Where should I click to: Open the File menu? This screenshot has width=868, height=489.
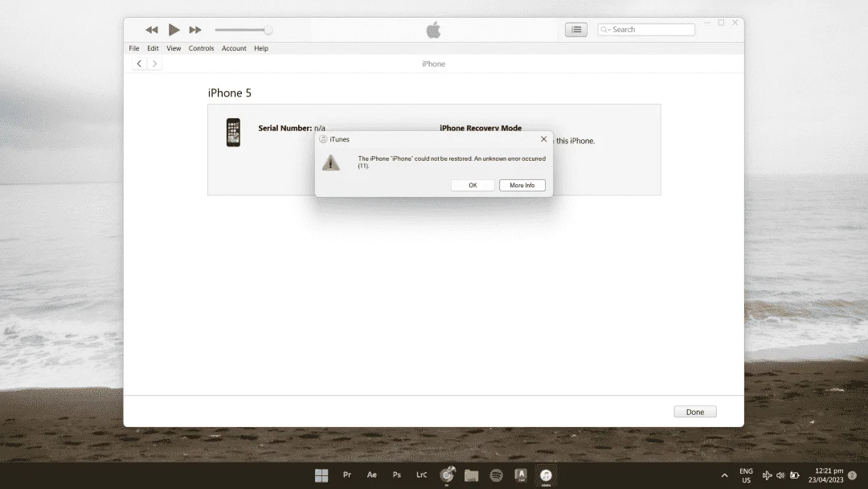134,48
